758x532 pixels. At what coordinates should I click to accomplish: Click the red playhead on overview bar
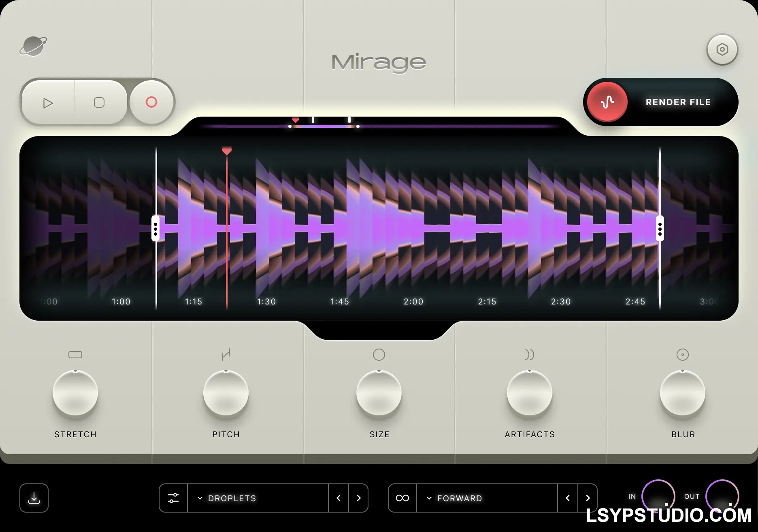coord(296,120)
